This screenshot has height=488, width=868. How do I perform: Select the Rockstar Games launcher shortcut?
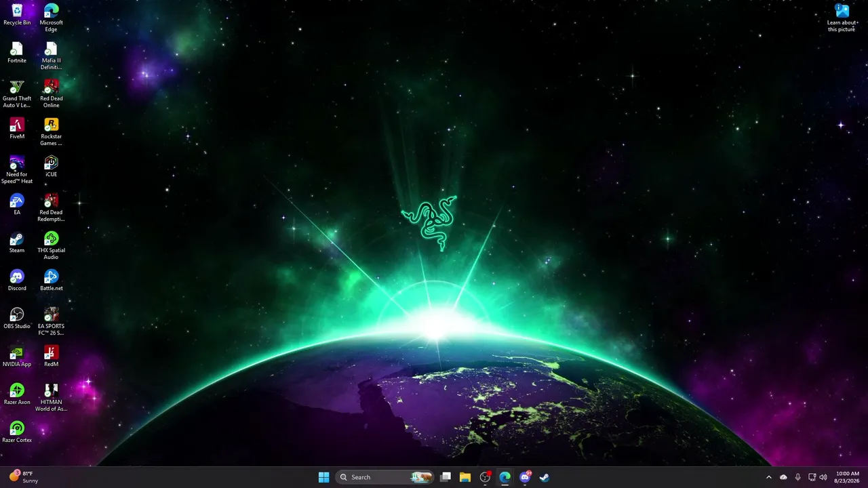pyautogui.click(x=51, y=132)
